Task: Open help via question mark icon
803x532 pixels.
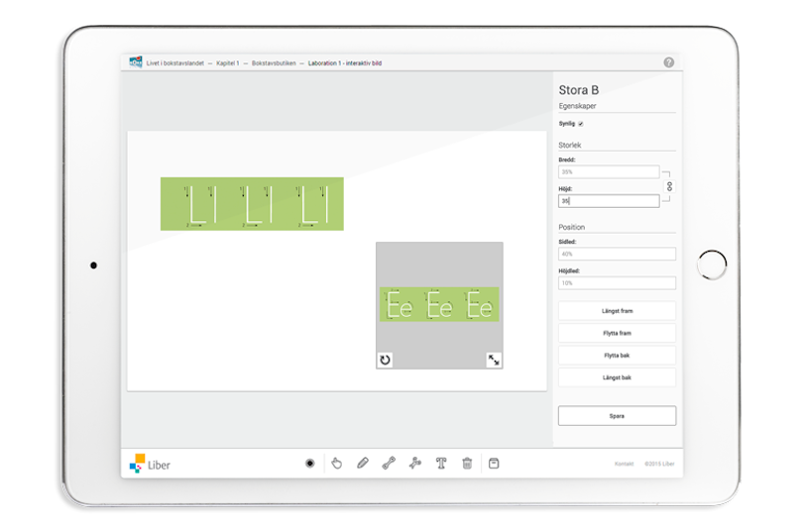Action: click(669, 62)
